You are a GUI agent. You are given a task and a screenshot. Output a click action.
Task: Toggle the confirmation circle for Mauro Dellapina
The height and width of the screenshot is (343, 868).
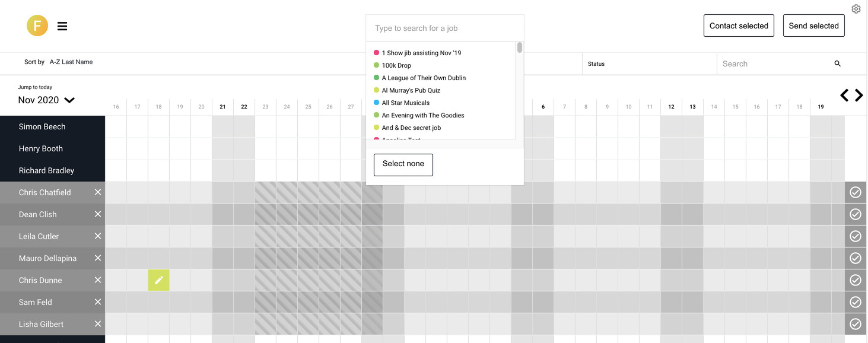[855, 258]
